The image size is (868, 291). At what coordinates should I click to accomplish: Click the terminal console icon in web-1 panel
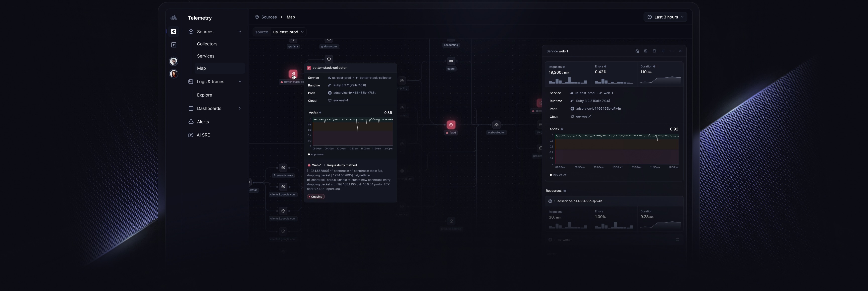654,51
